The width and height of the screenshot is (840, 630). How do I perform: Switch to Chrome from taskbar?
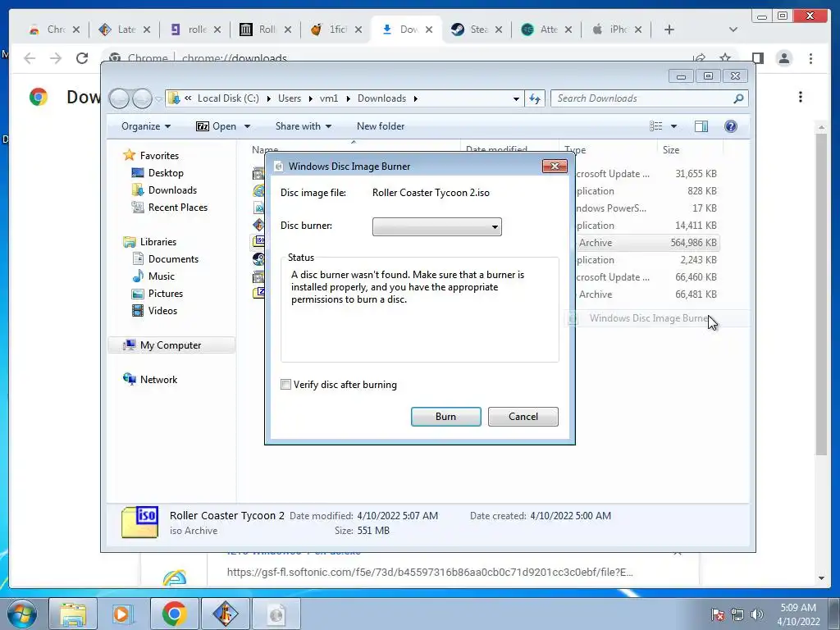coord(174,614)
